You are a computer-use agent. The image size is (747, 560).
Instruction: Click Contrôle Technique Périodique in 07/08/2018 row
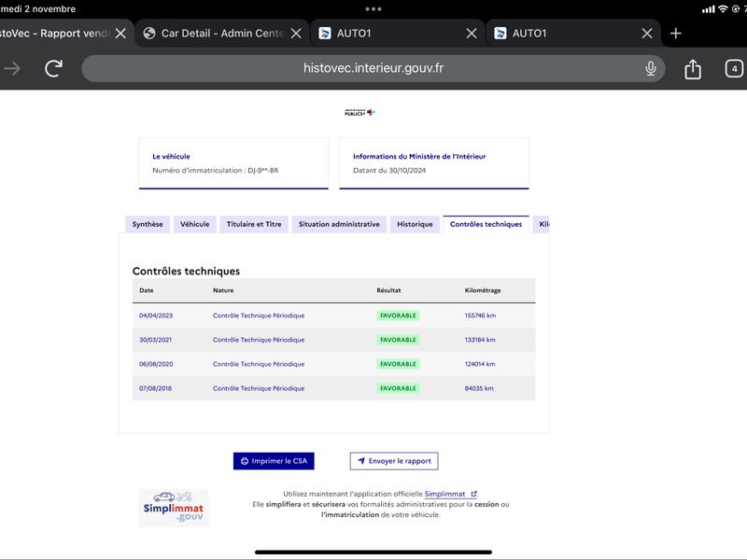coord(259,388)
